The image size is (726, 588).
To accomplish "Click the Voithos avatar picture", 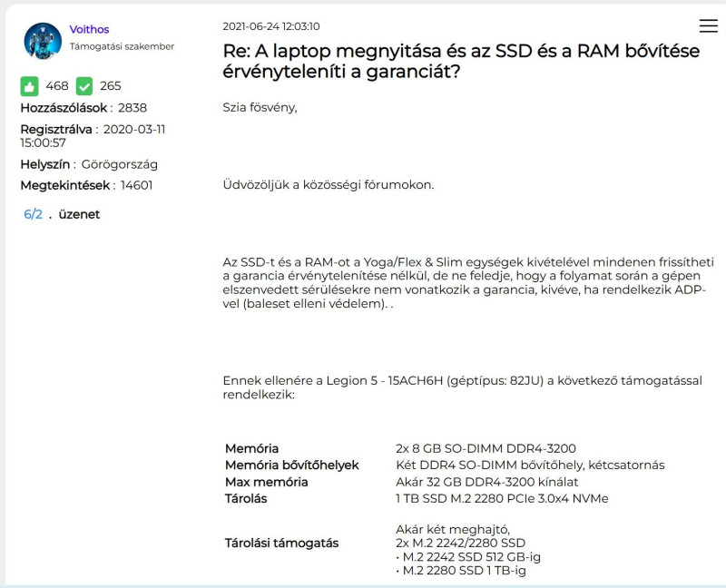I will click(x=43, y=41).
